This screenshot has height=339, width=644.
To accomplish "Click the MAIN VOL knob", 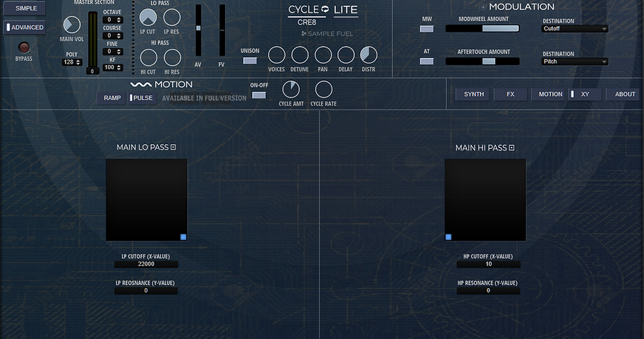I will (72, 25).
